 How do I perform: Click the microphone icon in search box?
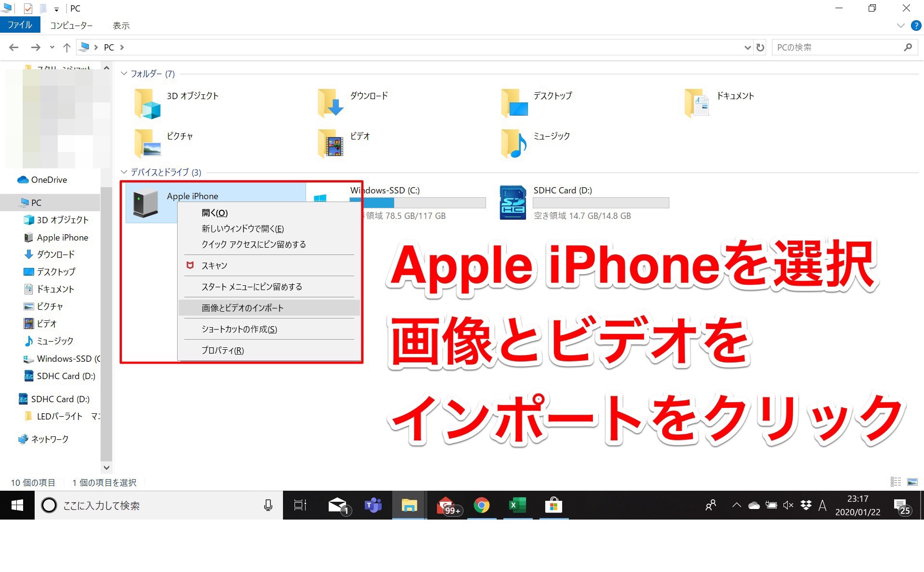269,505
